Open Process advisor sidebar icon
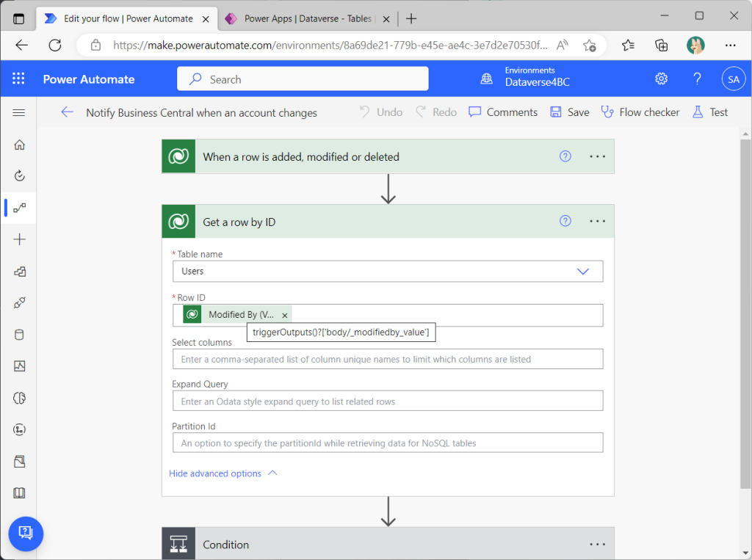Viewport: 752px width, 560px height. 19,429
